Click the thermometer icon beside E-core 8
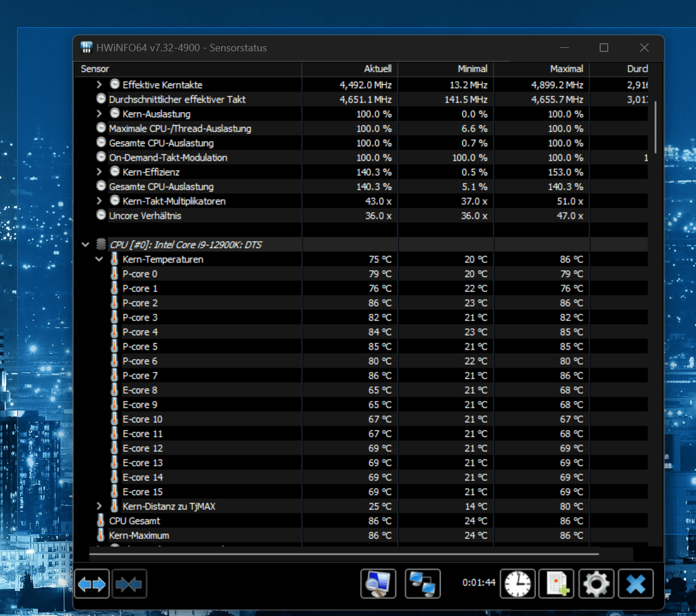Screen dimensions: 696x616 click(x=115, y=390)
